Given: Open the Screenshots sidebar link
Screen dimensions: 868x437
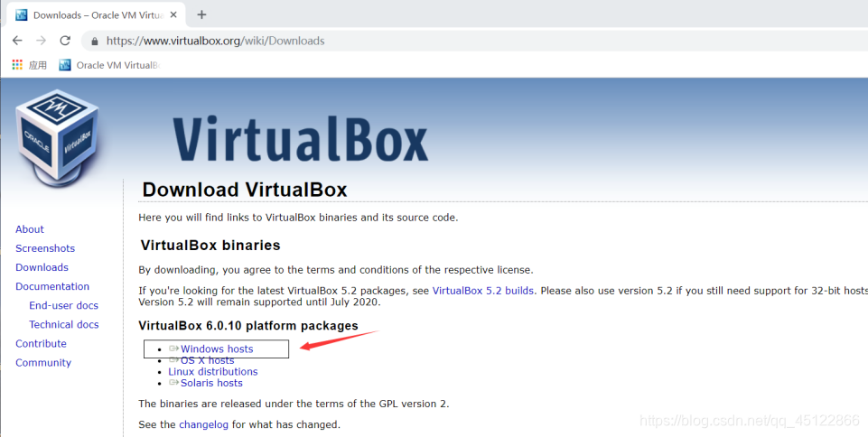Looking at the screenshot, I should tap(45, 248).
